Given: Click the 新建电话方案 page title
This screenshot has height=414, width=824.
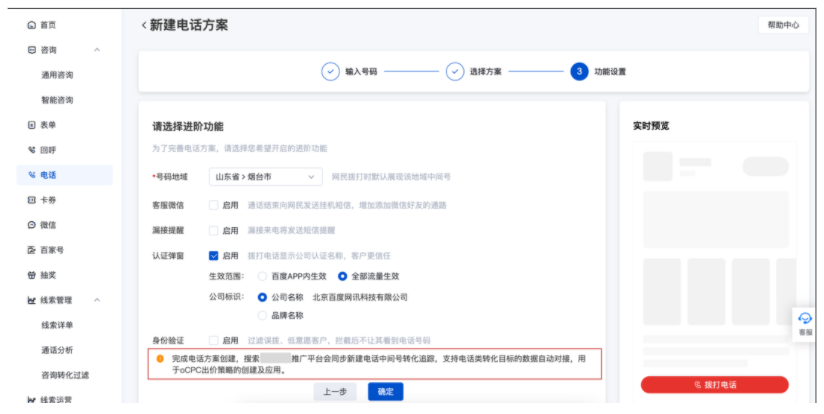Looking at the screenshot, I should (x=189, y=25).
